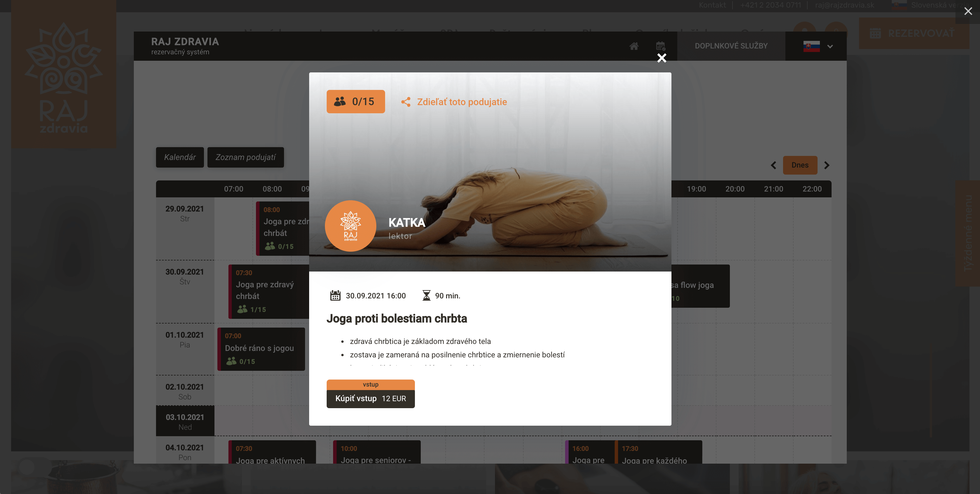Click the 07:00 time column header
Viewport: 980px width, 494px height.
click(233, 189)
